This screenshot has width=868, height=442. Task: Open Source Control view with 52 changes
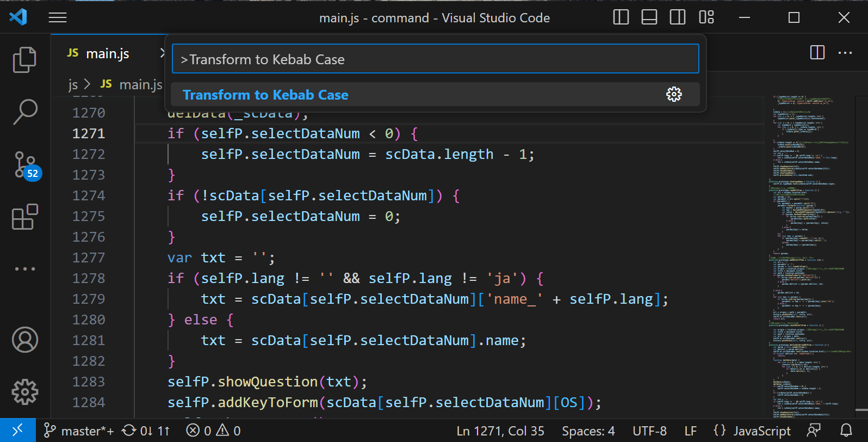point(26,165)
